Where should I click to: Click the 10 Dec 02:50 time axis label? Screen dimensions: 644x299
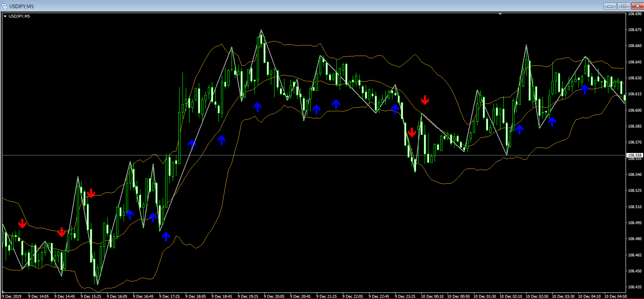tap(537, 297)
